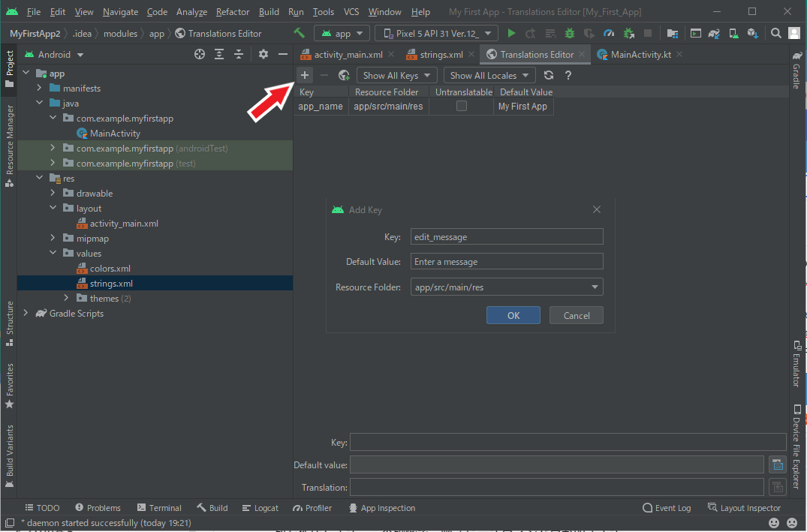This screenshot has height=532, width=807.
Task: Click the Debug app bug icon
Action: [x=570, y=34]
